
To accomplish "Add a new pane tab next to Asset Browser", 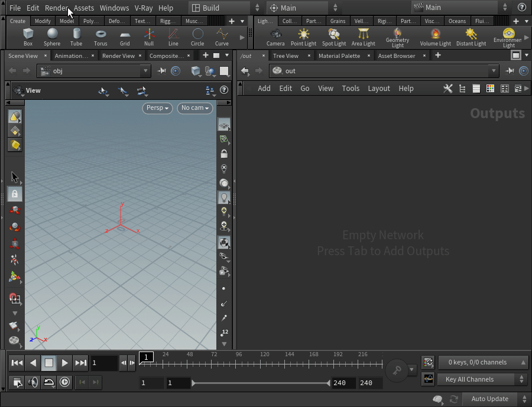I will 438,56.
